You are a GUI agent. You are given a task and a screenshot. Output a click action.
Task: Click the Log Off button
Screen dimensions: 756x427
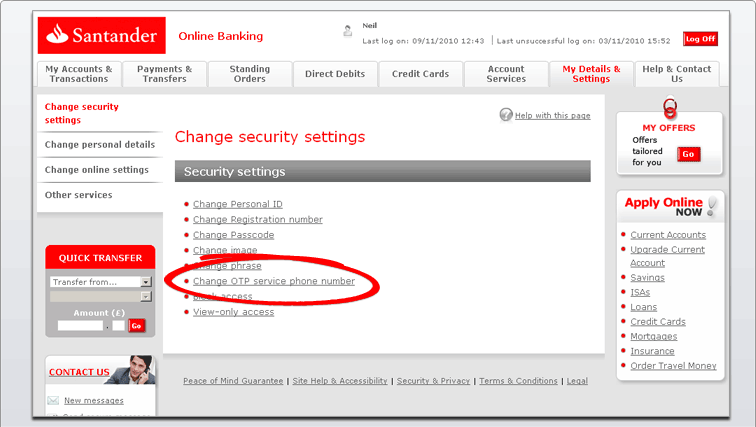pos(700,39)
